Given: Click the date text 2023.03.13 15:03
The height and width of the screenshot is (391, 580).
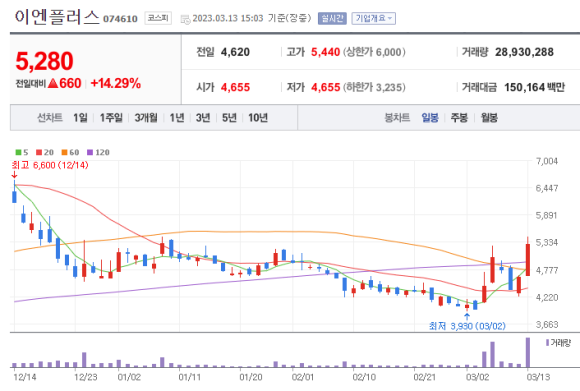Looking at the screenshot, I should [227, 18].
